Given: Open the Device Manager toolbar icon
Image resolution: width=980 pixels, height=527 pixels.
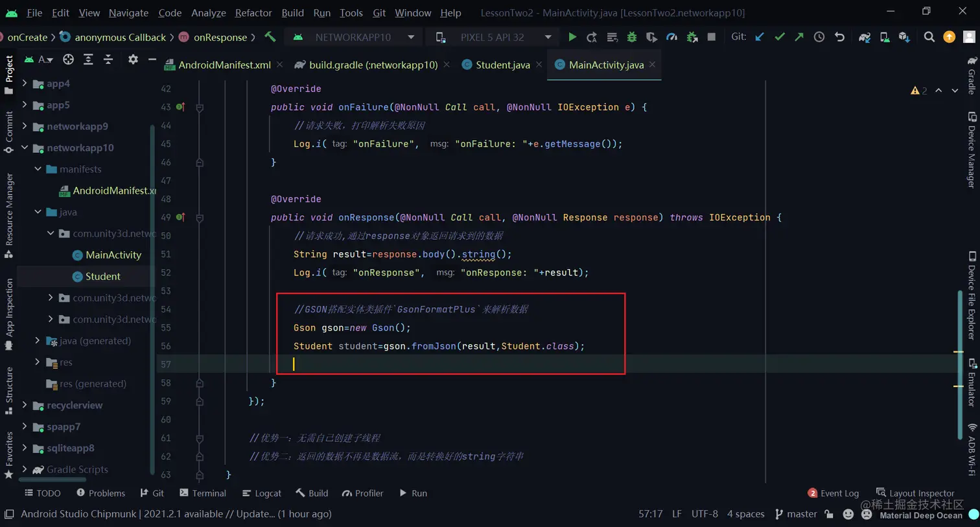Looking at the screenshot, I should click(x=885, y=37).
